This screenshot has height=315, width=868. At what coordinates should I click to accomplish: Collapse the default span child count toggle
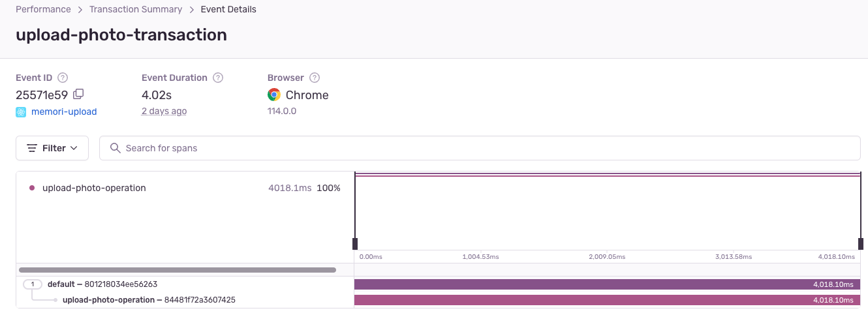[32, 284]
